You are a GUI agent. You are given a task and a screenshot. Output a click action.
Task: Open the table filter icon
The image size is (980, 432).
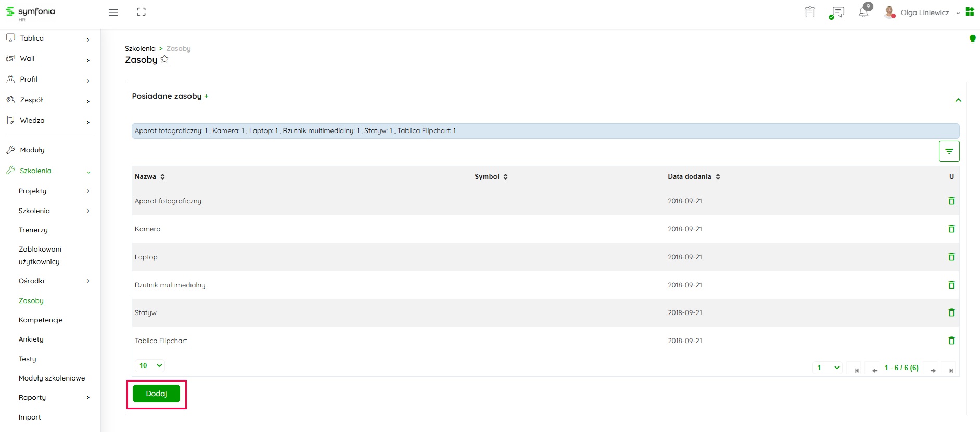coord(949,151)
